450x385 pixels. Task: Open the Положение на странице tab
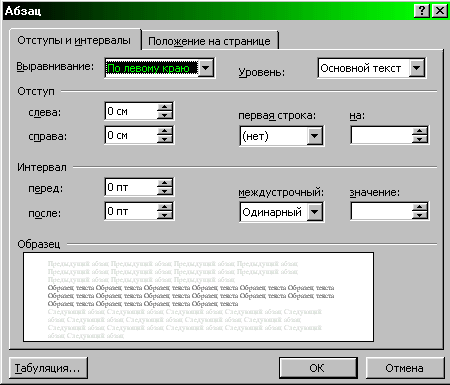click(x=209, y=41)
